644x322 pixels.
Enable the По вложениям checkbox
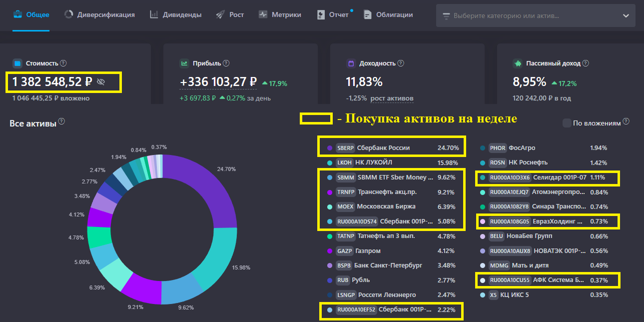(567, 123)
